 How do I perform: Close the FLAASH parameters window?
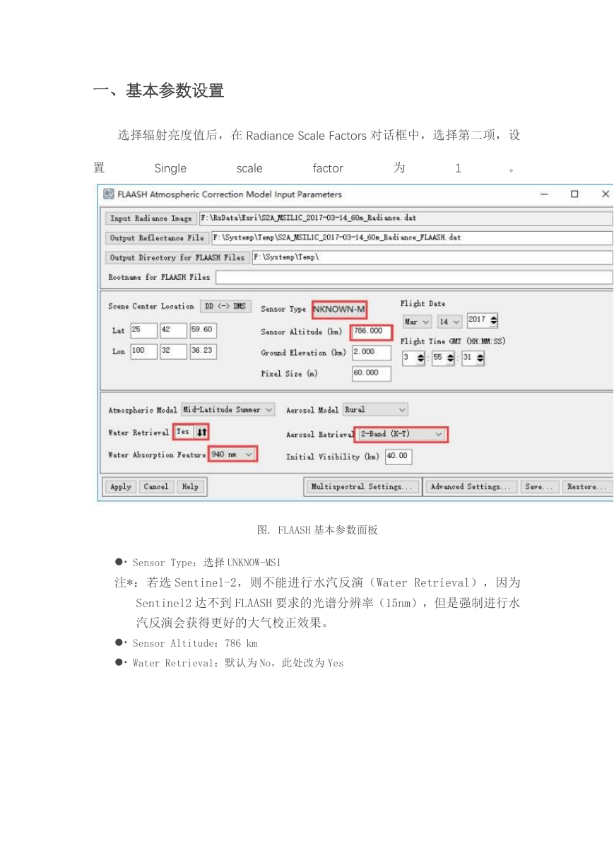[605, 194]
